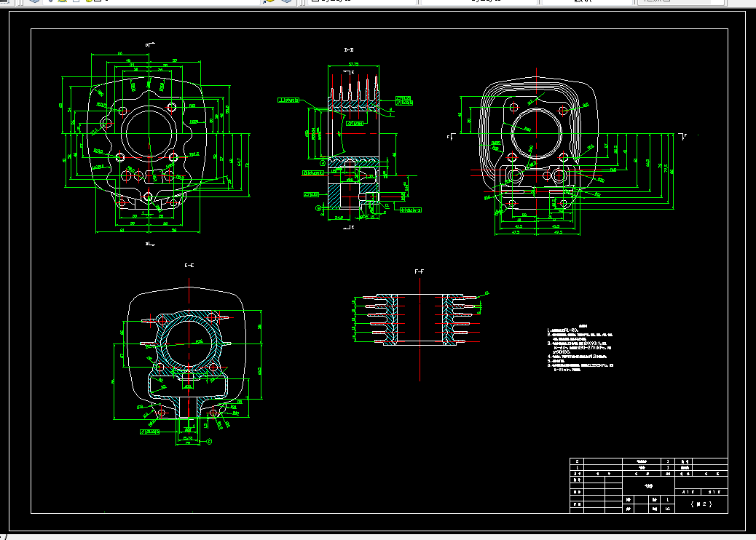Select technical note line containing R1-R3
The image size is (756, 540).
[563, 330]
